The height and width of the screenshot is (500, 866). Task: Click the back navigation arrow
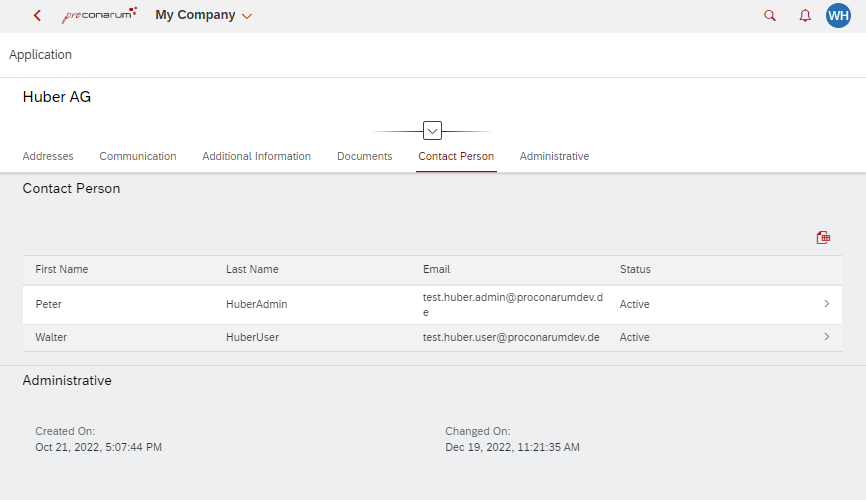point(38,15)
